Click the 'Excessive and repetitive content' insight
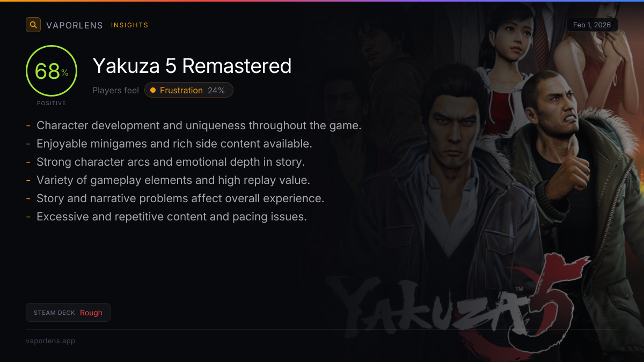 (171, 217)
